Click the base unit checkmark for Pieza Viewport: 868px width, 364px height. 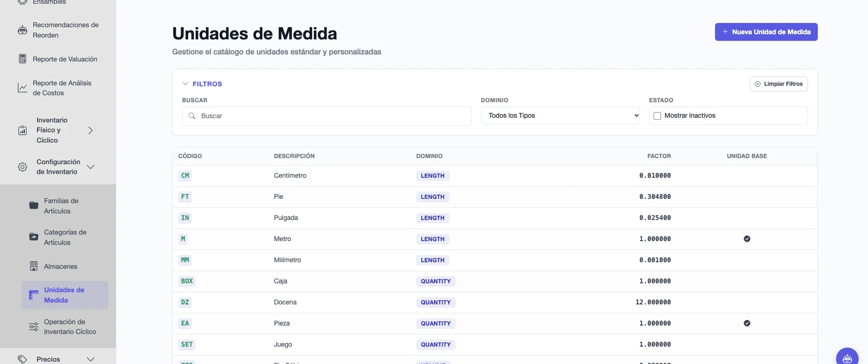pos(747,323)
